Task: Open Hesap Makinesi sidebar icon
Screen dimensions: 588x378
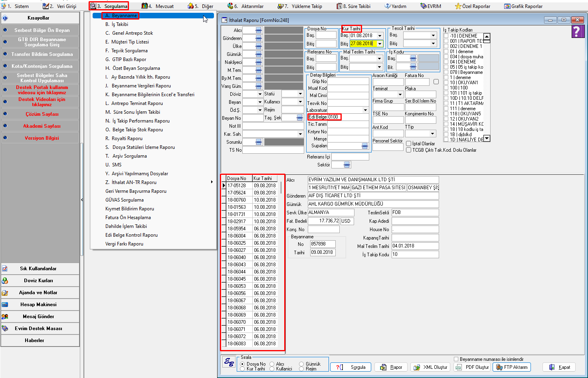Action: [5, 305]
